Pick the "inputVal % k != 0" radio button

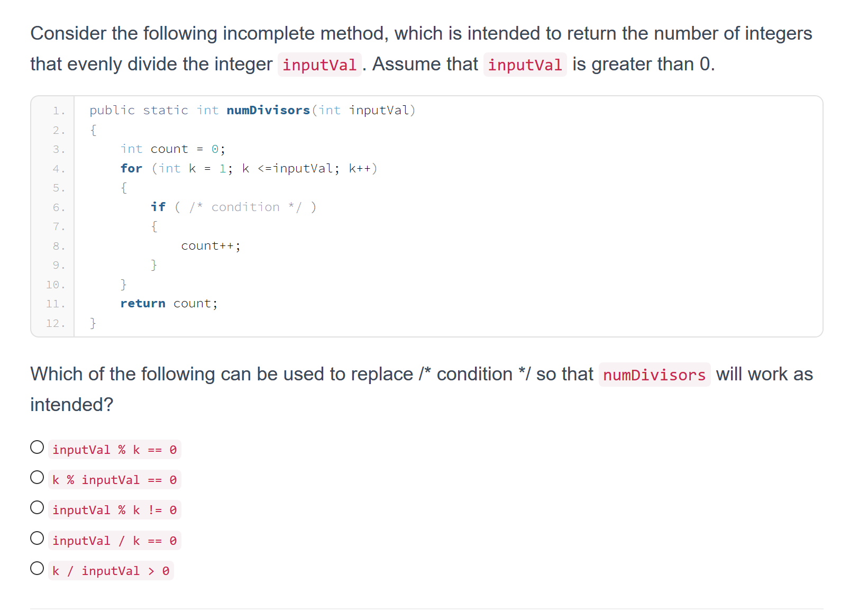click(x=37, y=508)
